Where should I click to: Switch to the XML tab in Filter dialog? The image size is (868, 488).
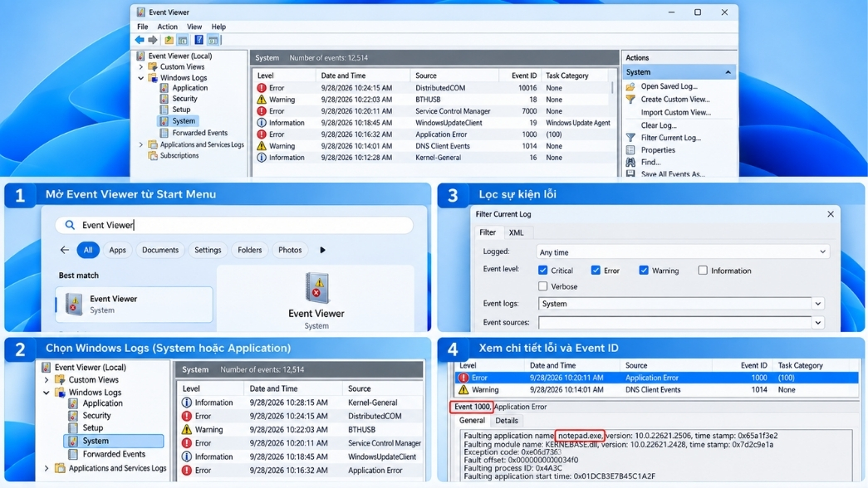point(516,232)
